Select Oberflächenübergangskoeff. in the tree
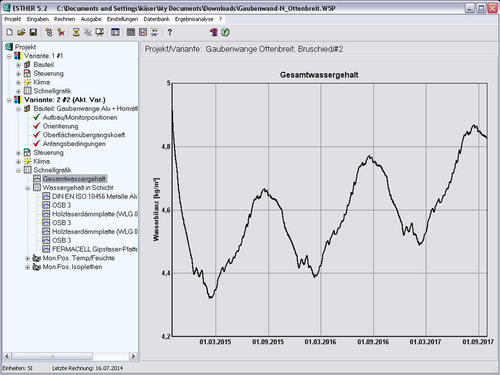Screen dimensions: 500x375 click(x=84, y=135)
